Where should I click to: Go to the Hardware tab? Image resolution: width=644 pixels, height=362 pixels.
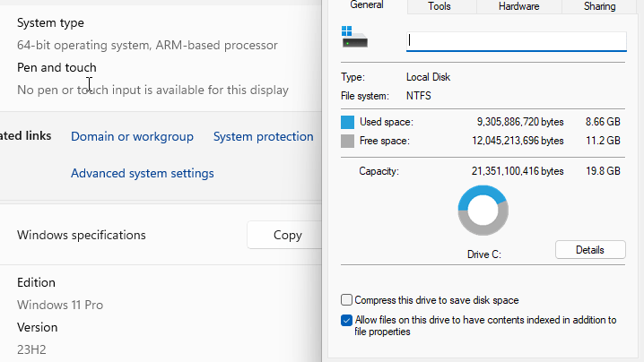(x=518, y=6)
